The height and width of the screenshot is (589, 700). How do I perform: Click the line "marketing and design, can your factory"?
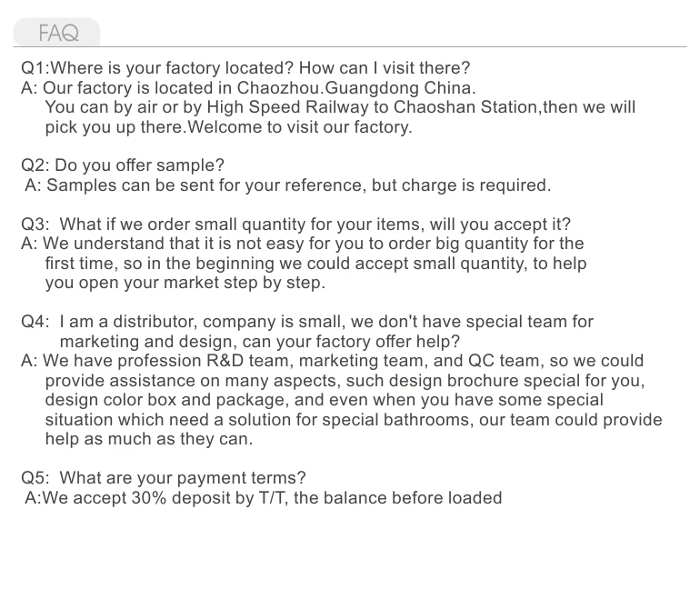pyautogui.click(x=259, y=342)
